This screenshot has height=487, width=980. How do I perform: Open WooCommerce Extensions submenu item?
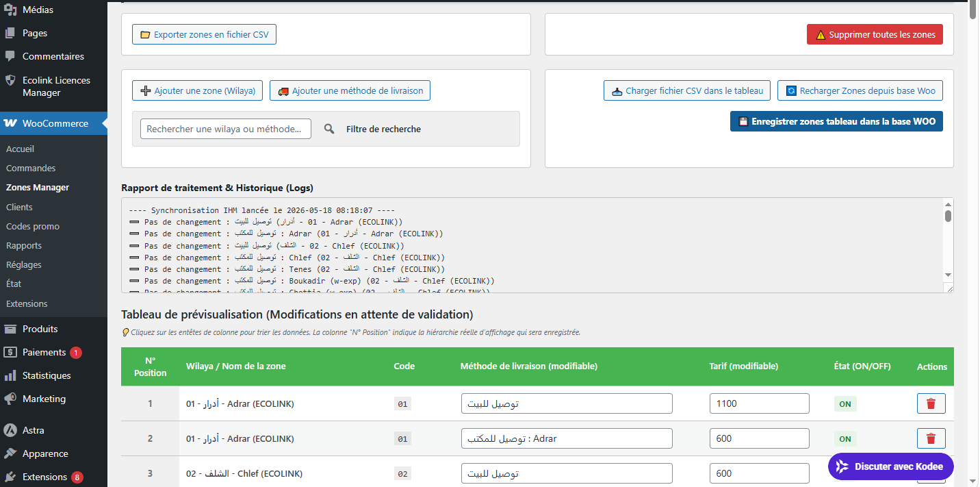pos(27,303)
